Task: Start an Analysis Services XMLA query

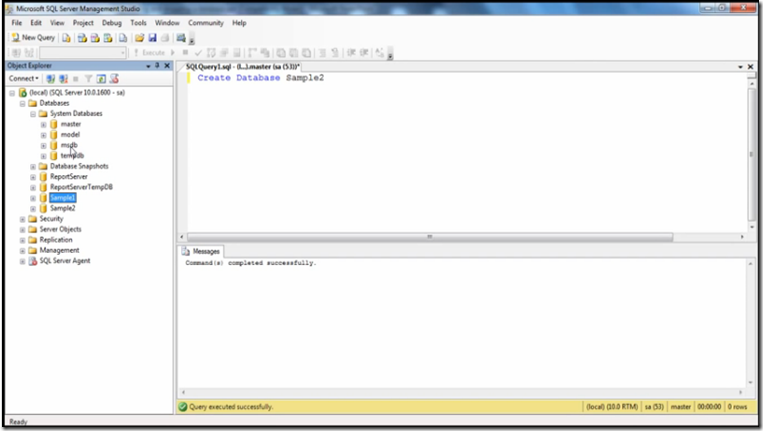Action: click(108, 38)
